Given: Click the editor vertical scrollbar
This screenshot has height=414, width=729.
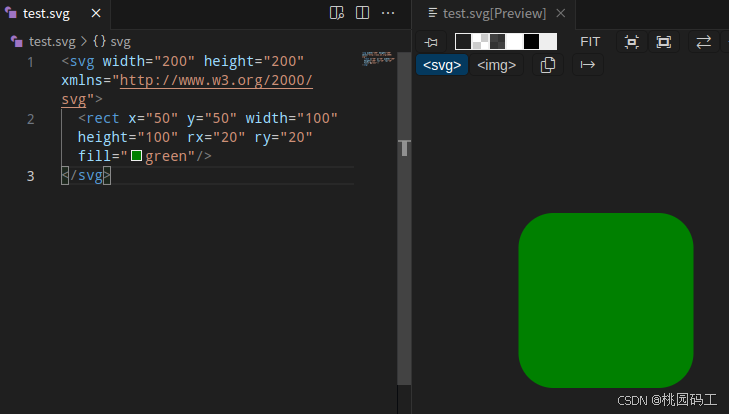Looking at the screenshot, I should coord(404,219).
